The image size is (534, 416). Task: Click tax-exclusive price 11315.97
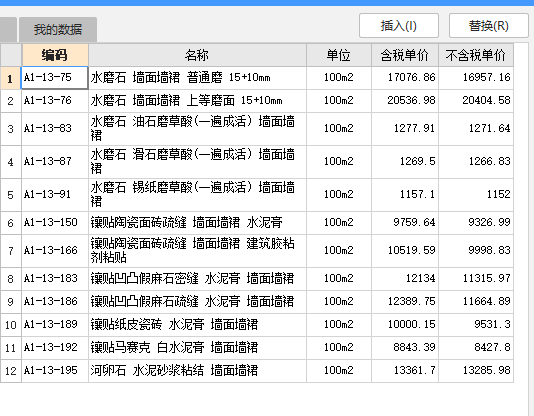(x=476, y=279)
